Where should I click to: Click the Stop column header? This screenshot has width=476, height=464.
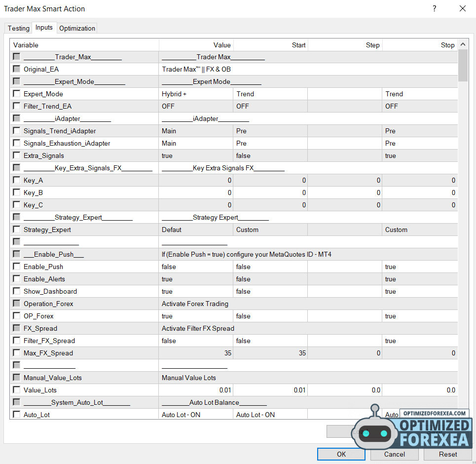[x=420, y=45]
